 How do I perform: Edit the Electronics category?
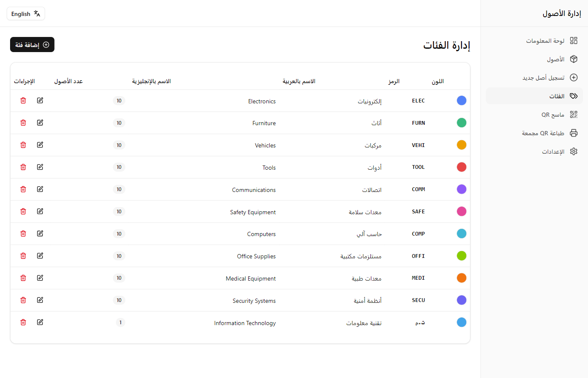40,100
